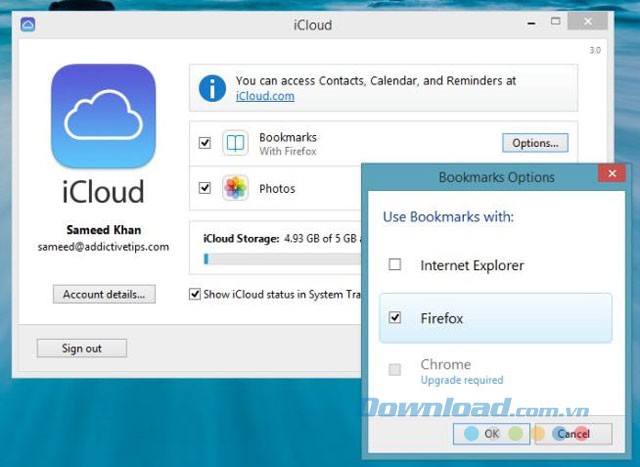
Task: Toggle Show iCloud status in System Tray
Action: coord(195,294)
